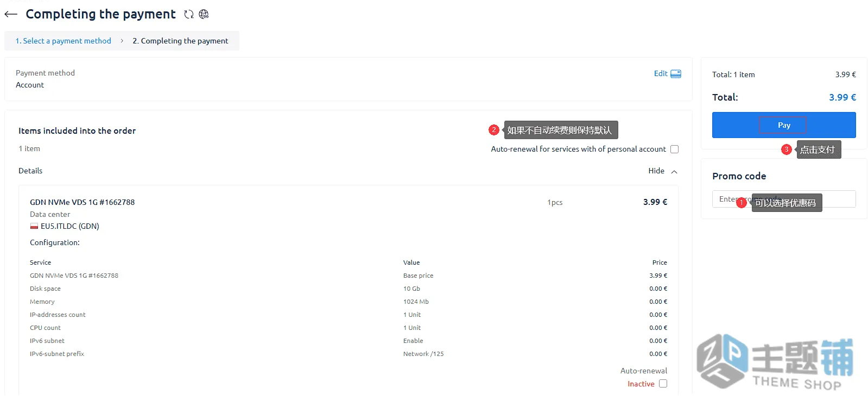Click the 'IP-addresses count' service row label
This screenshot has height=406, width=868.
point(58,315)
